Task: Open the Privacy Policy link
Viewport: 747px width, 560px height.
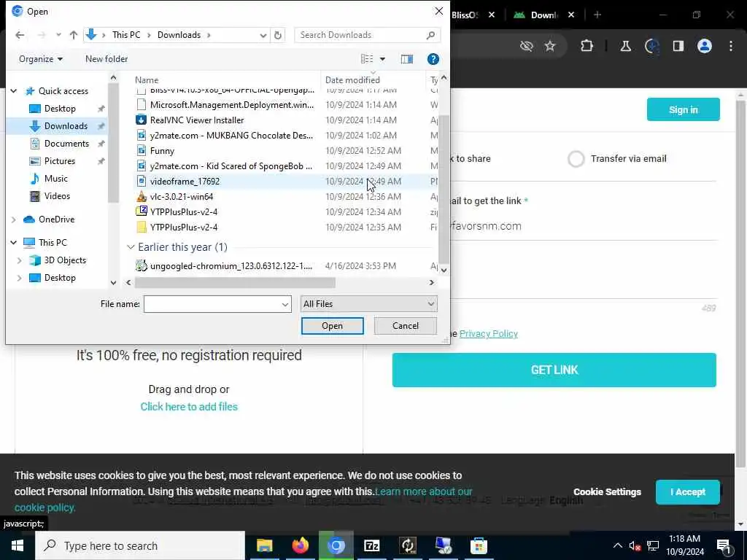Action: coord(488,334)
